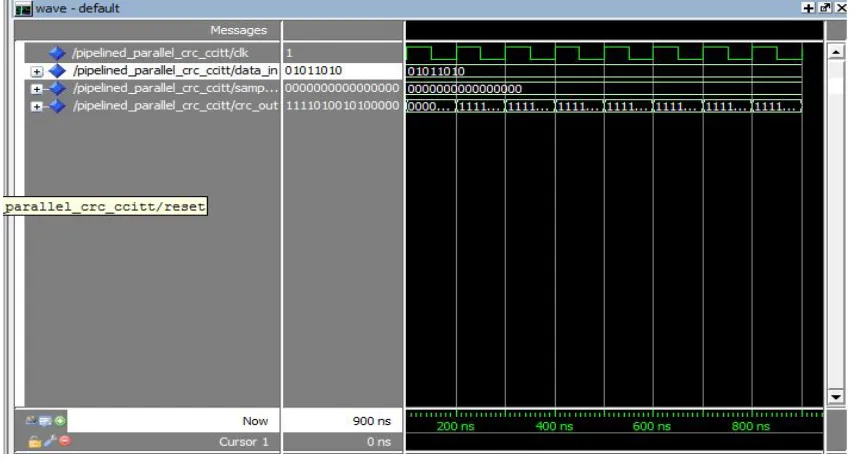Undock the wave window with the arrow icon
Image resolution: width=856 pixels, height=460 pixels.
(825, 8)
